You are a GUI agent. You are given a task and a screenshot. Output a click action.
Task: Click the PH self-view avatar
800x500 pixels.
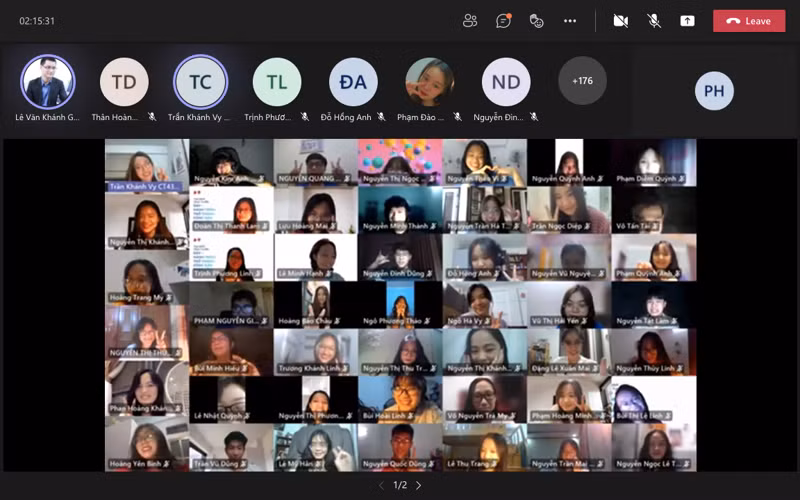pos(714,91)
